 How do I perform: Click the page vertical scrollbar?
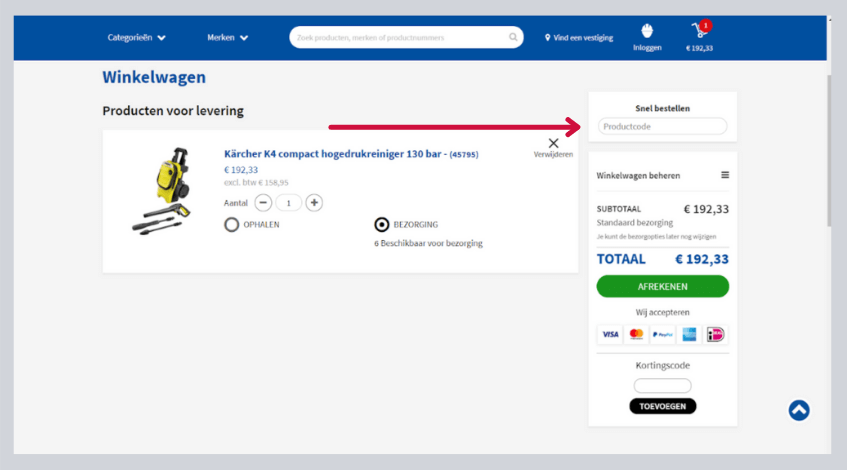[x=829, y=151]
